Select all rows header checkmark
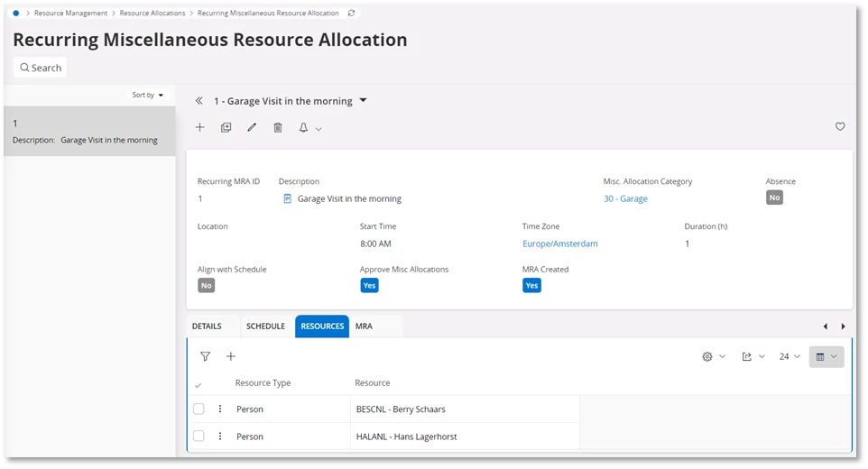Image resolution: width=868 pixels, height=469 pixels. tap(199, 385)
